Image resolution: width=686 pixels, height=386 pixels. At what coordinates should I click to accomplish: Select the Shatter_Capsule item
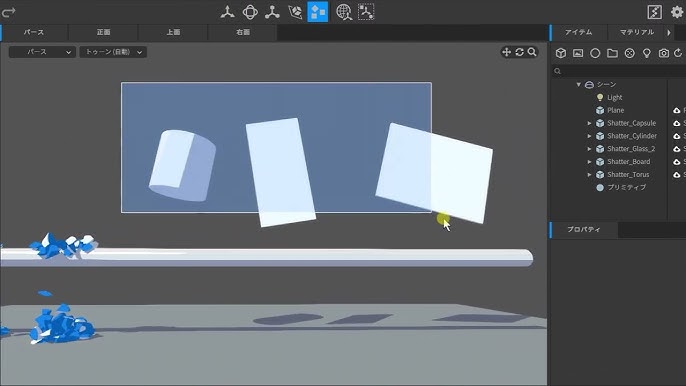point(631,123)
